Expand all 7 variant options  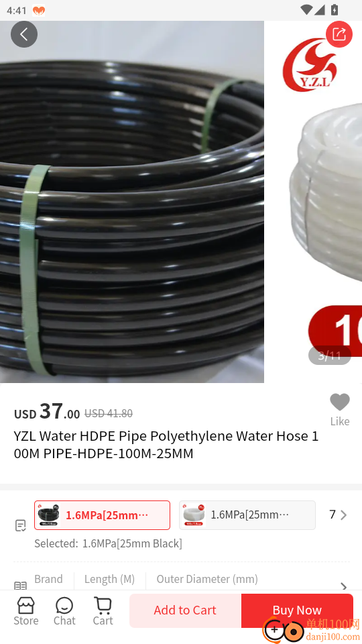(338, 515)
